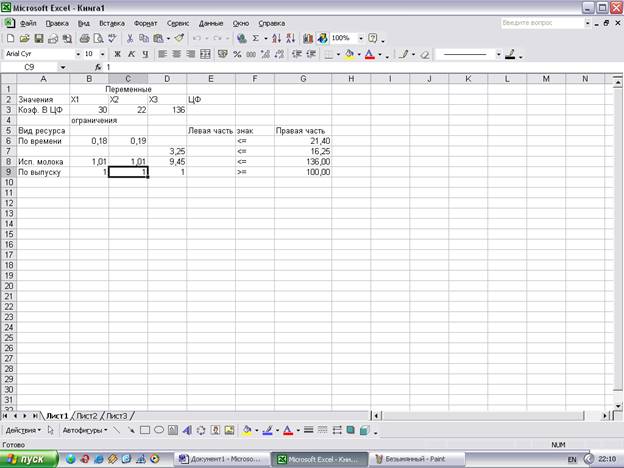Viewport: 624px width, 468px height.
Task: Select the Rectangle tool in the drawing toolbar
Action: [x=145, y=430]
